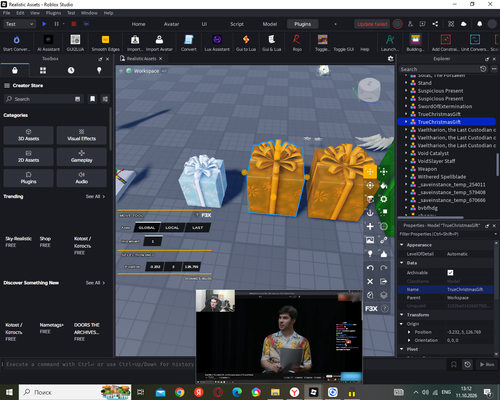This screenshot has width=500, height=400.
Task: Click the Pause test button
Action: [56, 24]
